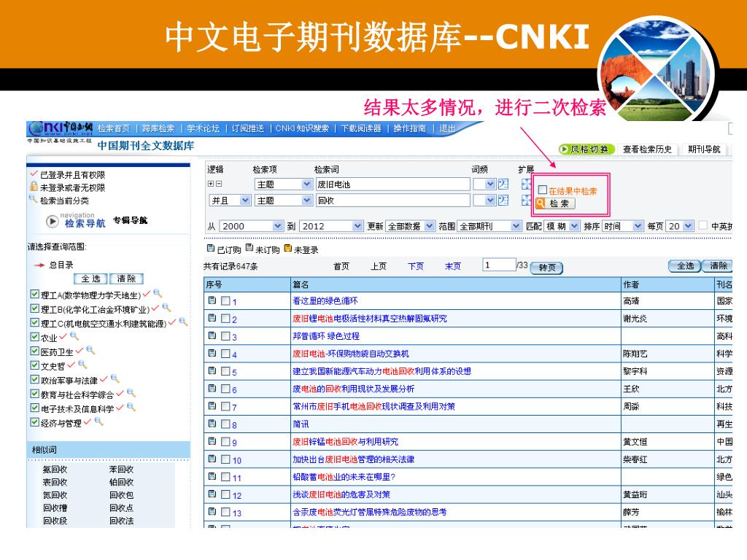Open 下载阅读器 in top navigation

[361, 128]
